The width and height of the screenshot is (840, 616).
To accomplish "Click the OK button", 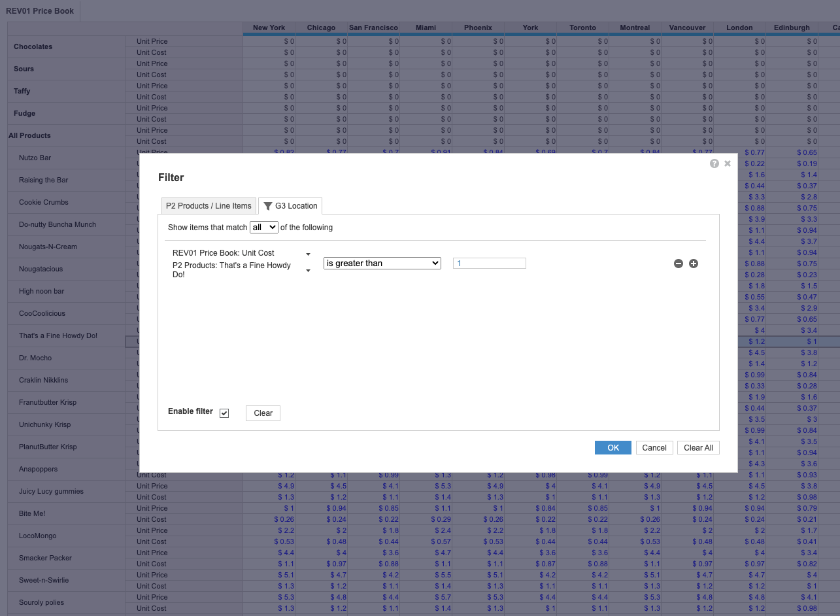I will 613,447.
